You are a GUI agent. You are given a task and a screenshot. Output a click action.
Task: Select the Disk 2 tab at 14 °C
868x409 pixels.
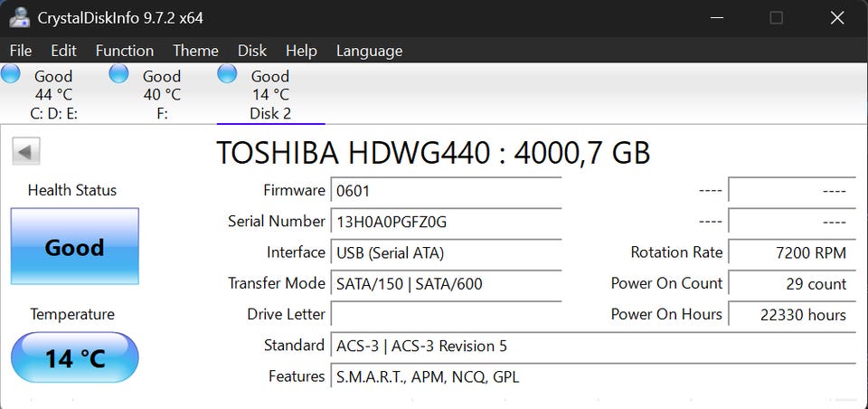coord(270,95)
